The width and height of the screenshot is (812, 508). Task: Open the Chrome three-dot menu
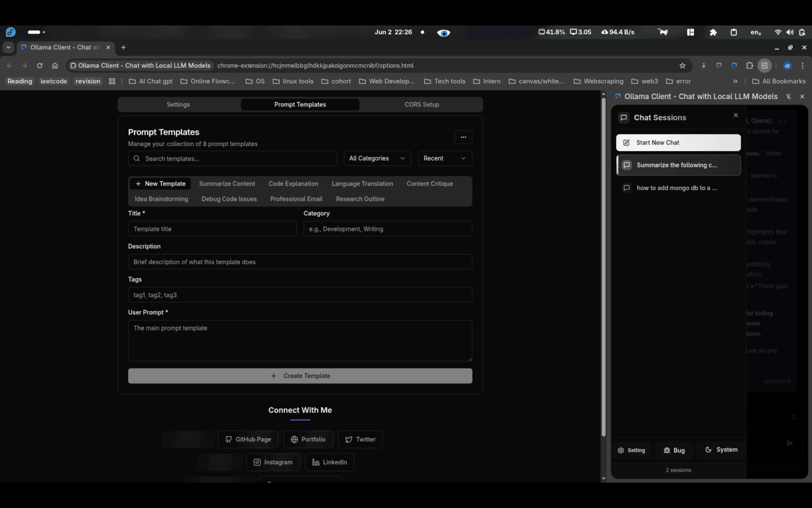[803, 65]
